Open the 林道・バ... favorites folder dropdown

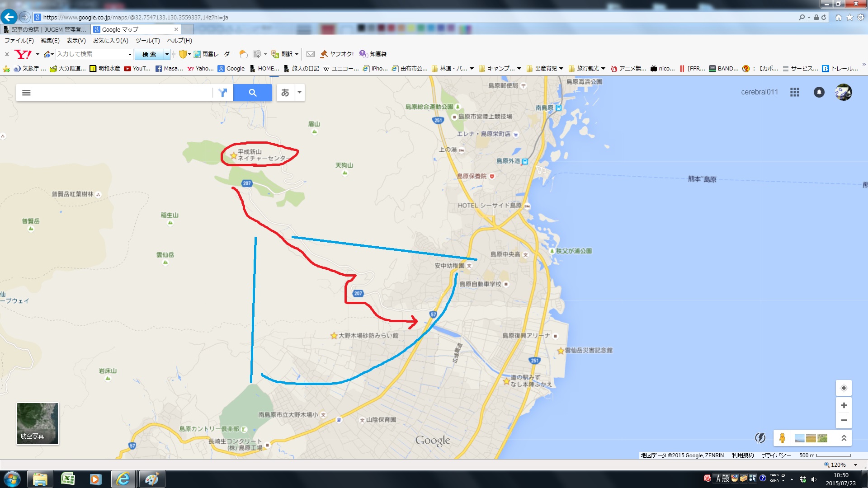(472, 69)
